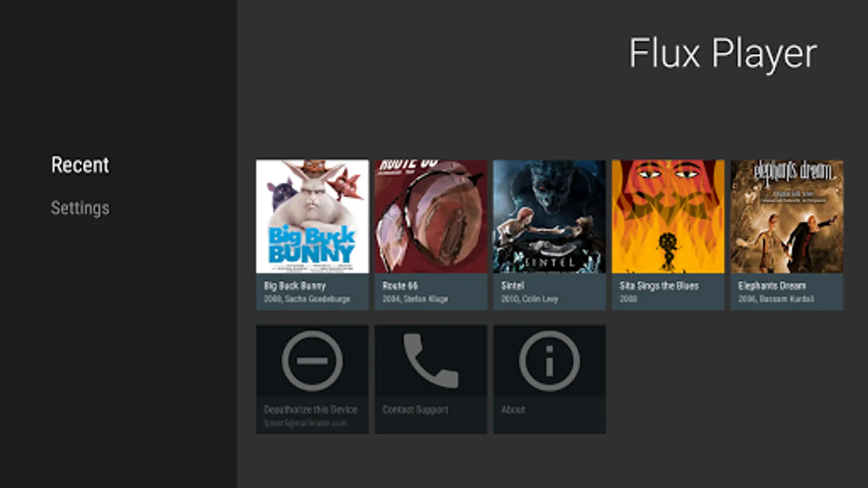Click the 'Sita Sings the Blues' caption
This screenshot has height=488, width=868.
(x=659, y=286)
